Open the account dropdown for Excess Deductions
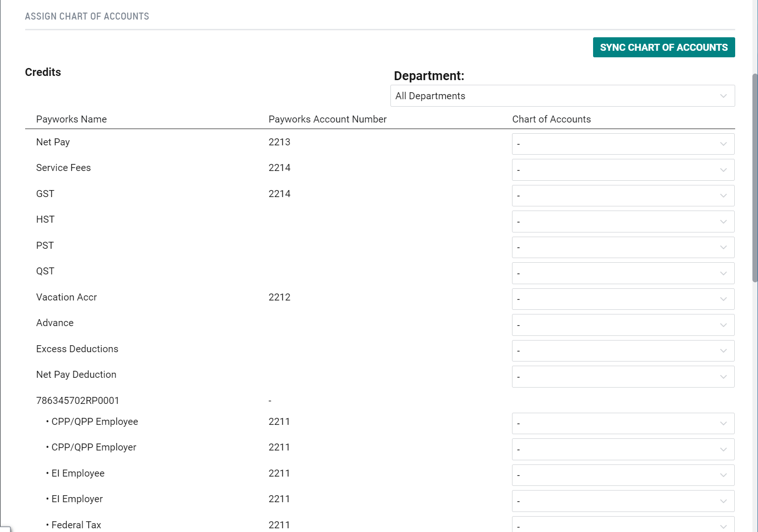This screenshot has width=758, height=532. tap(623, 350)
